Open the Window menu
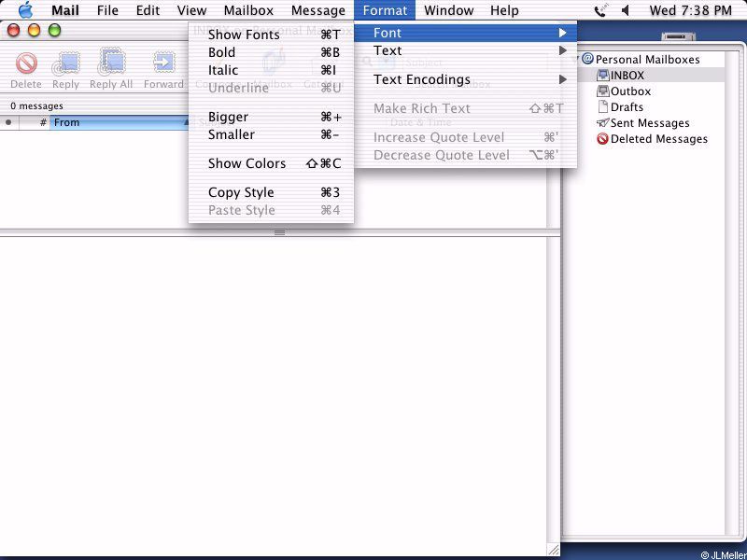The height and width of the screenshot is (560, 747). pos(449,10)
